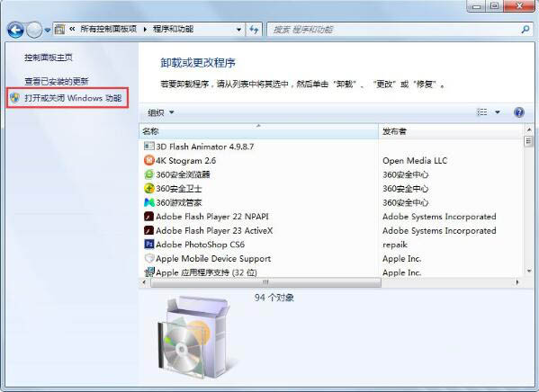Click the change view list icon
The image size is (539, 392).
pos(482,112)
